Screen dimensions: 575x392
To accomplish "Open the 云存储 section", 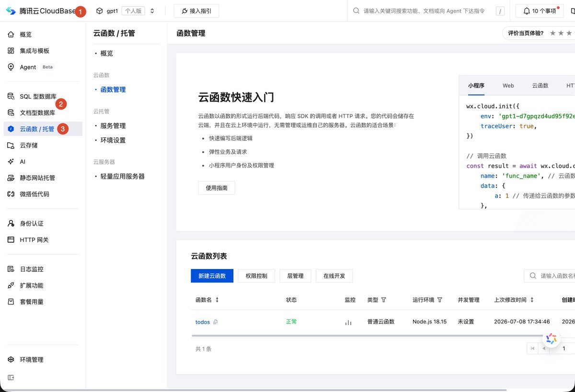I will click(29, 145).
